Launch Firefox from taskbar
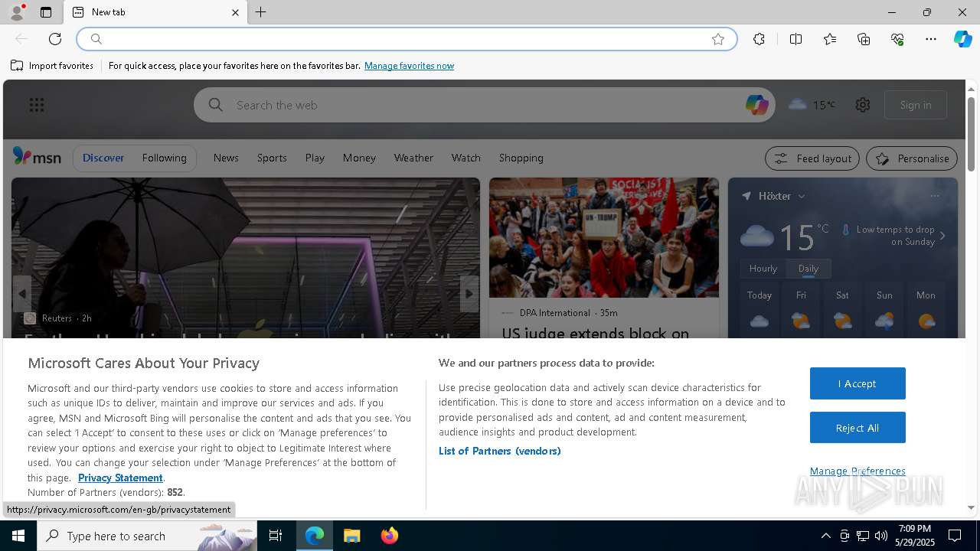Image resolution: width=980 pixels, height=551 pixels. (390, 536)
